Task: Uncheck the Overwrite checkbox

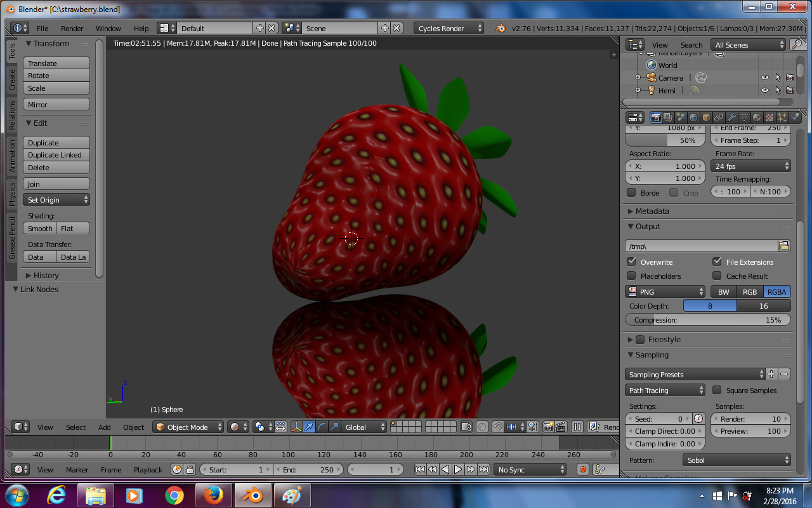Action: coord(631,262)
